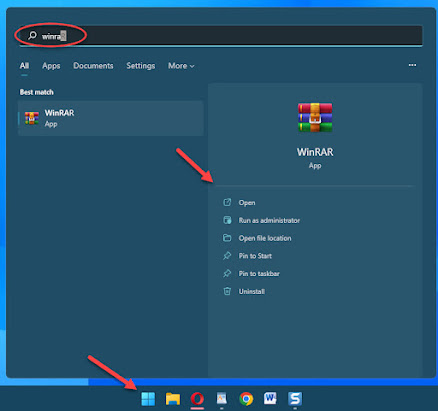This screenshot has width=438, height=411.
Task: Click the large WinRAR icon in preview pane
Action: [x=315, y=117]
